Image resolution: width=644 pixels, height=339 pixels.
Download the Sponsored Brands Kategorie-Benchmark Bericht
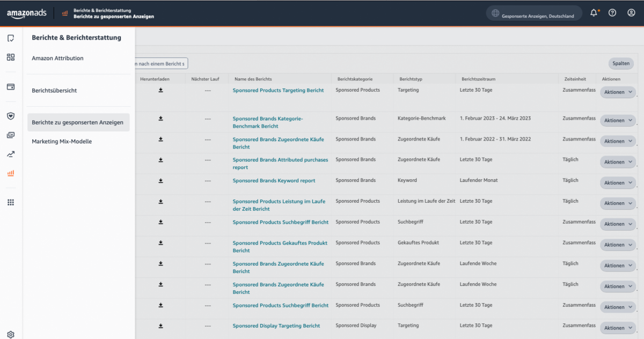tap(160, 119)
